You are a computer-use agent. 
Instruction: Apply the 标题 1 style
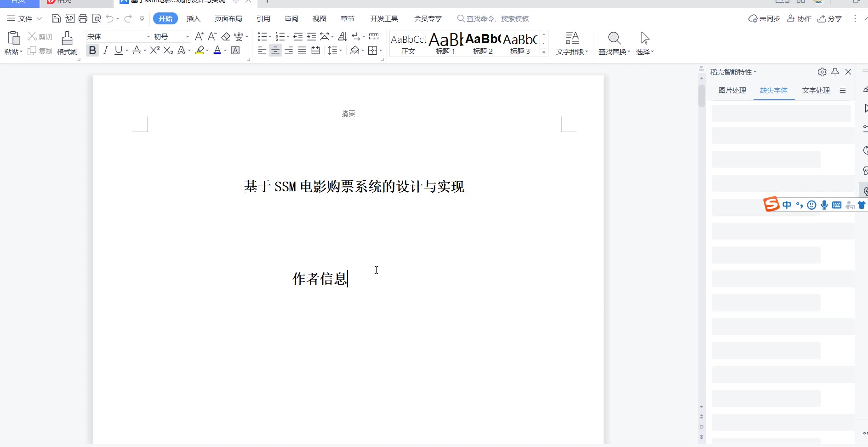click(x=445, y=44)
